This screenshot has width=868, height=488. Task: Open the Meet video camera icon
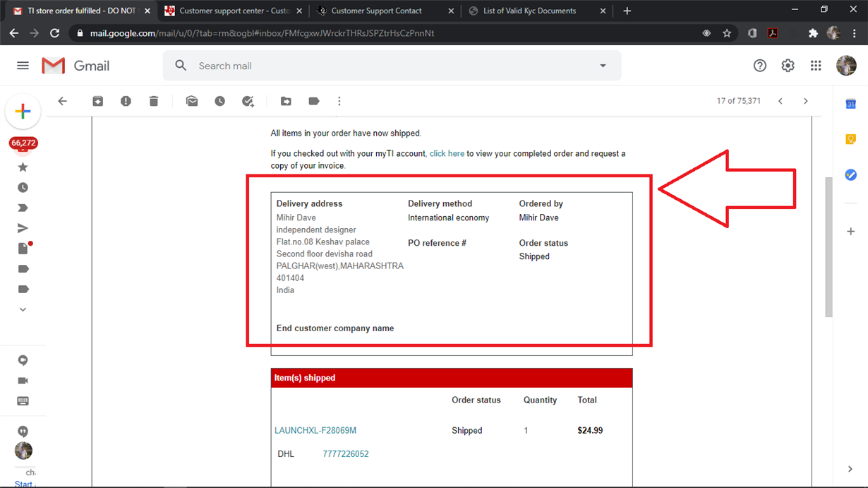[x=23, y=381]
